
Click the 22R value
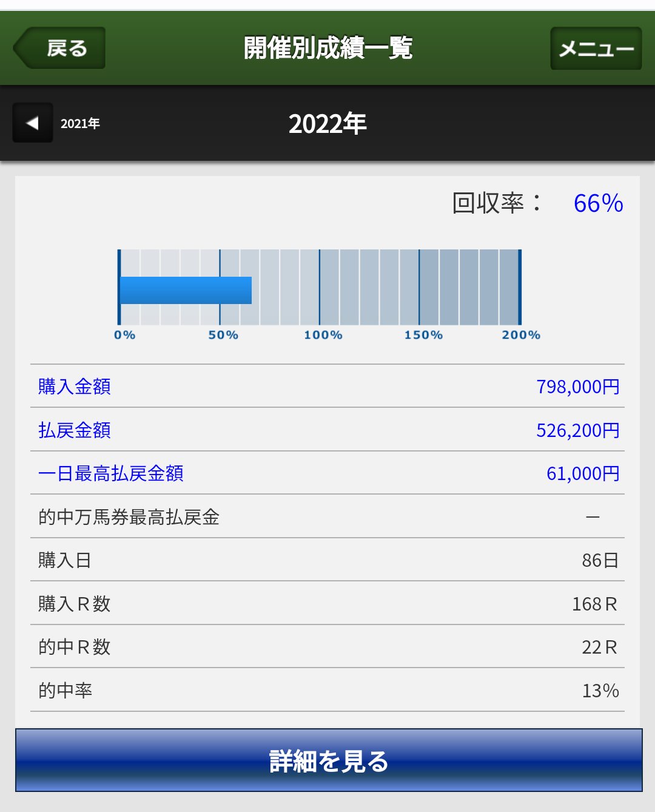600,647
